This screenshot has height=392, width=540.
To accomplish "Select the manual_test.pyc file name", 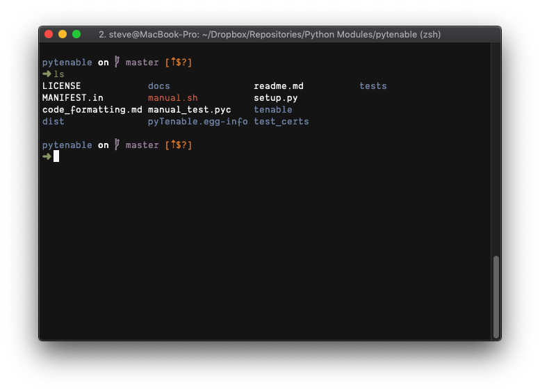I will 190,110.
